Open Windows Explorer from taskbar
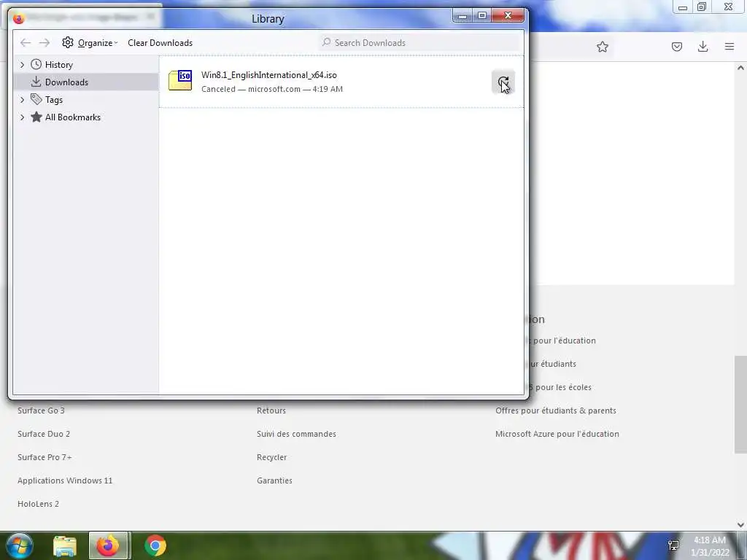This screenshot has width=747, height=560. tap(65, 545)
